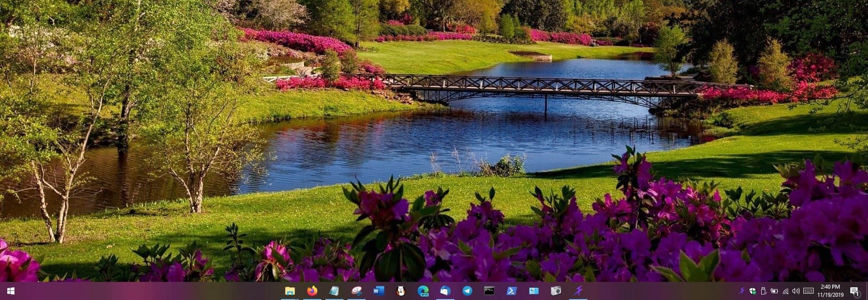Image resolution: width=868 pixels, height=300 pixels.
Task: Launch Microsoft Edge Beta from the taskbar
Action: tap(423, 291)
